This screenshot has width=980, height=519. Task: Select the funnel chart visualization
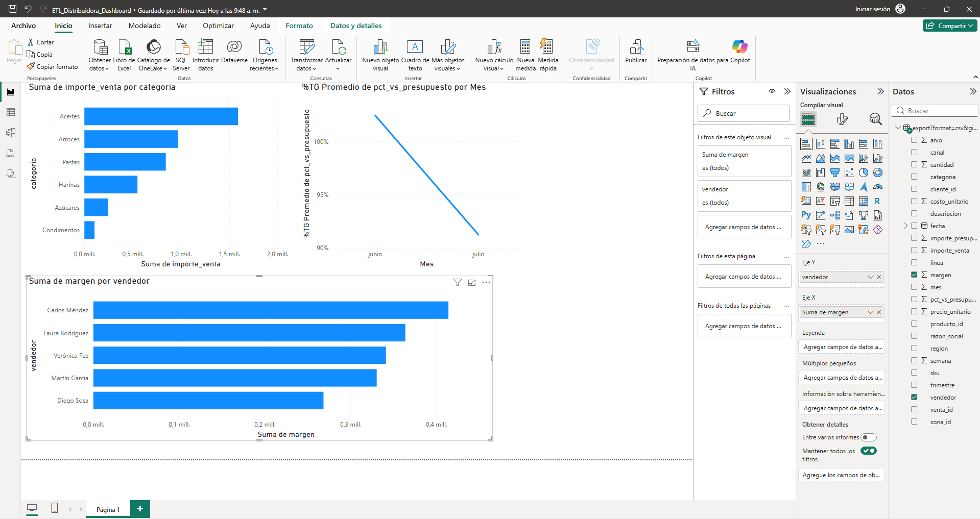coord(835,172)
